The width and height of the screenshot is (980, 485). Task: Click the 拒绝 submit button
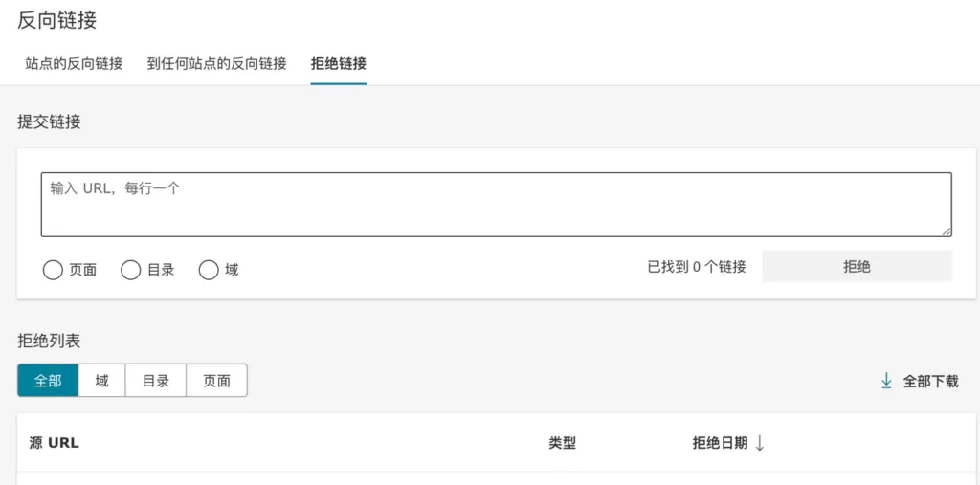pos(857,267)
